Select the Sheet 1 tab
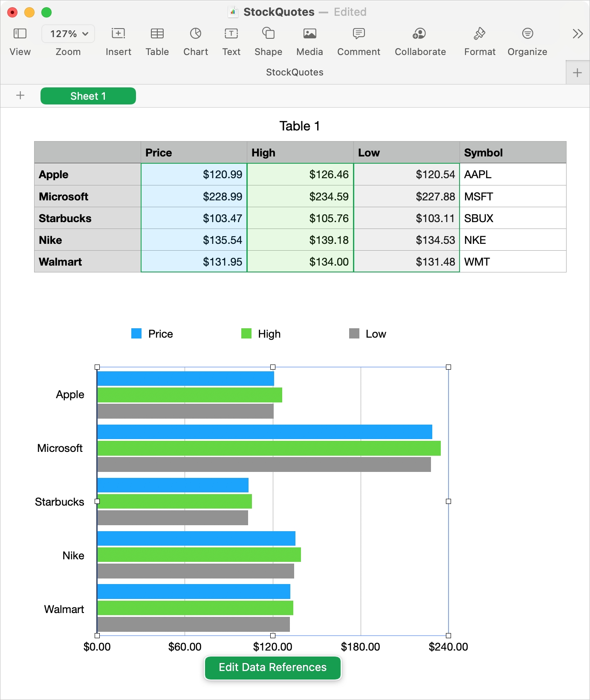Viewport: 590px width, 700px height. [x=88, y=96]
